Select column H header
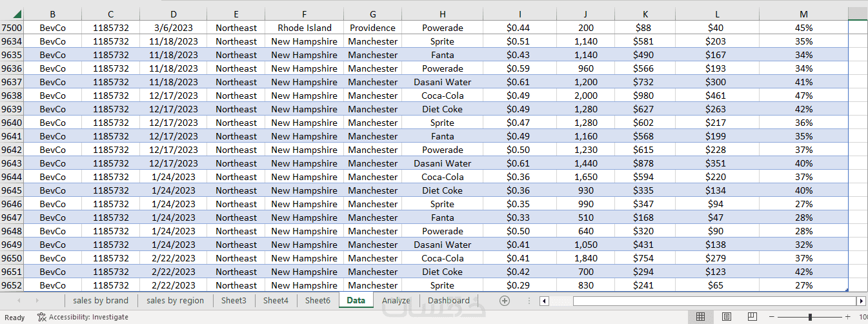The width and height of the screenshot is (868, 324). [x=442, y=14]
